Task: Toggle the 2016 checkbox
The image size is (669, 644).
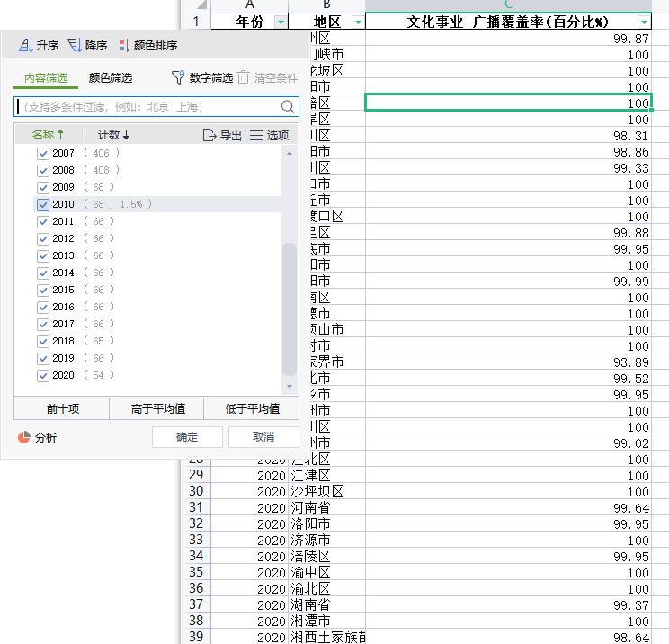Action: [42, 307]
